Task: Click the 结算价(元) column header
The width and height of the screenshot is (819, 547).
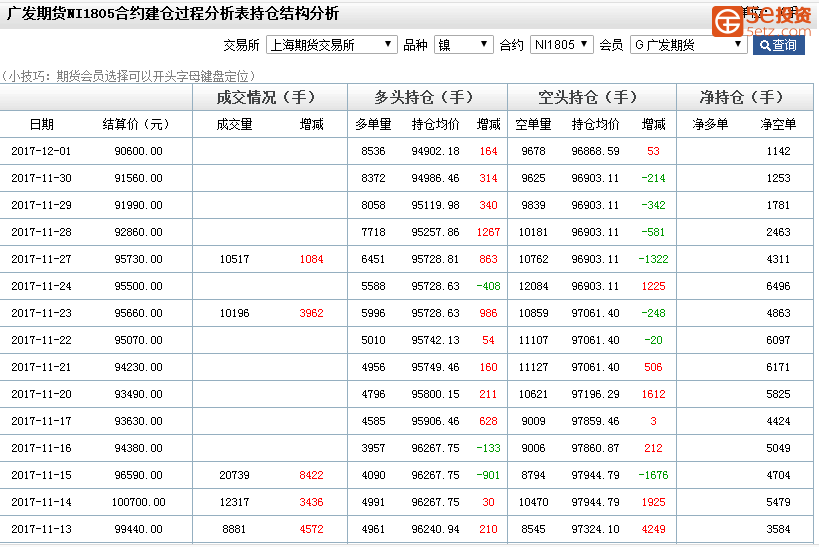Action: [136, 124]
